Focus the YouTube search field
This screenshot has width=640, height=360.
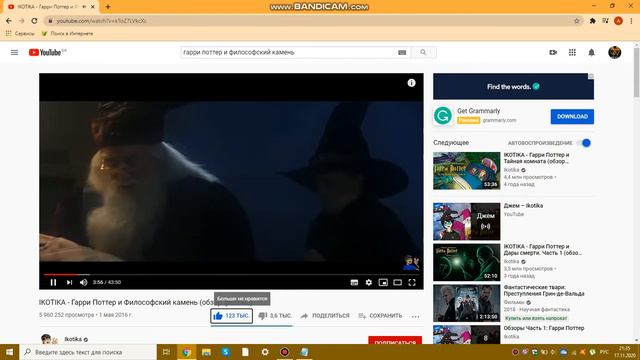tap(288, 52)
